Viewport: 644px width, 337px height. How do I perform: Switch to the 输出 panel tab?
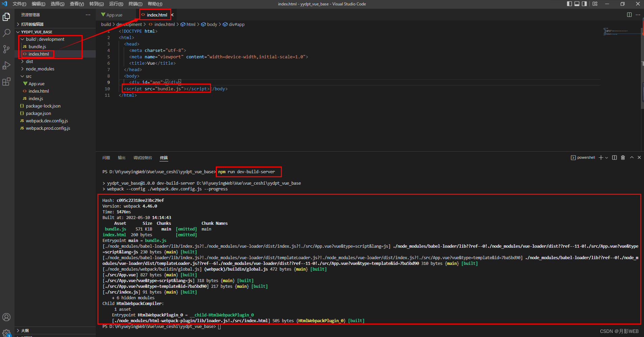point(122,158)
